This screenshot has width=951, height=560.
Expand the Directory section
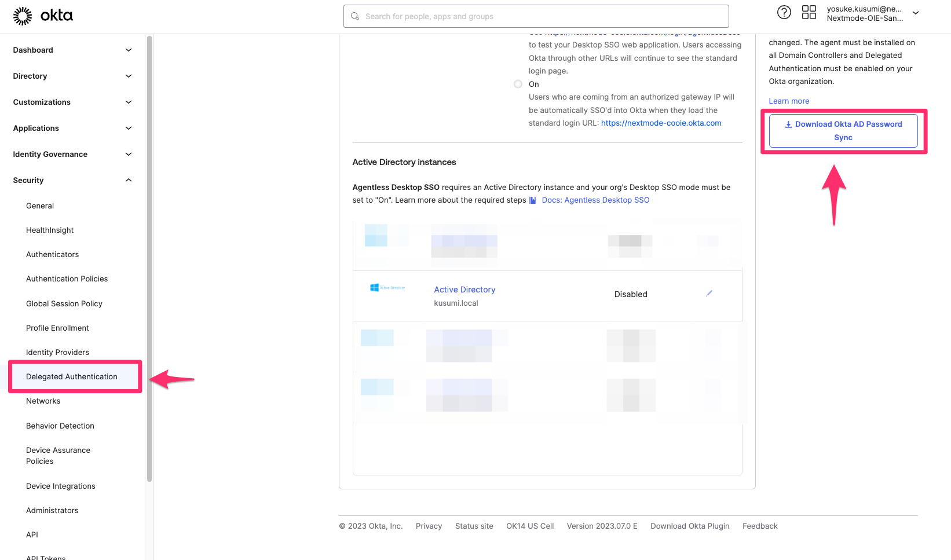128,76
